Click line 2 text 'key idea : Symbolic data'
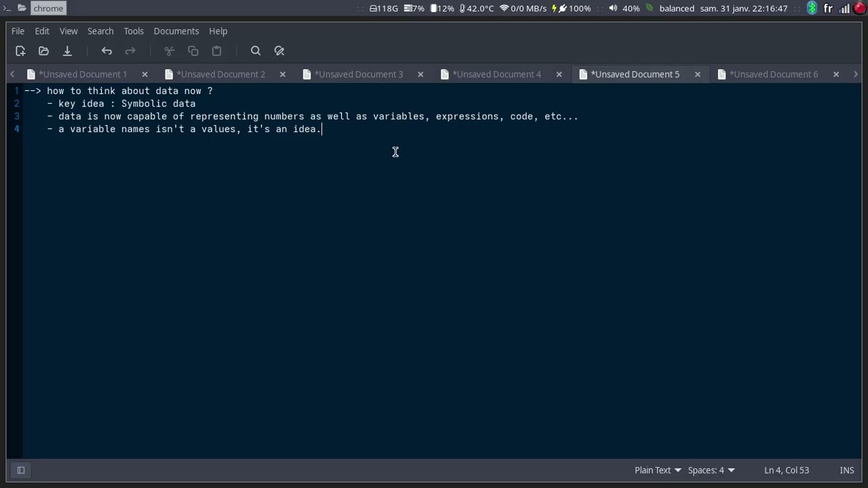The height and width of the screenshot is (488, 868). tap(127, 104)
